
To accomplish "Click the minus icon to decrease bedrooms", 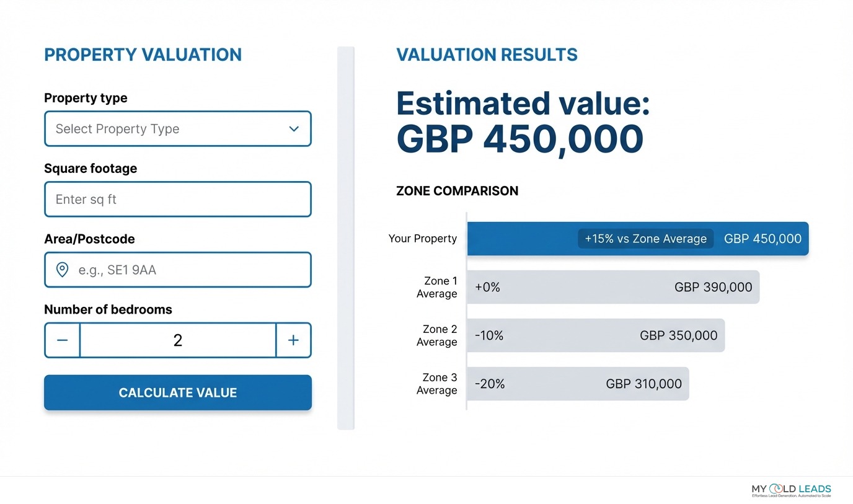I will [62, 340].
